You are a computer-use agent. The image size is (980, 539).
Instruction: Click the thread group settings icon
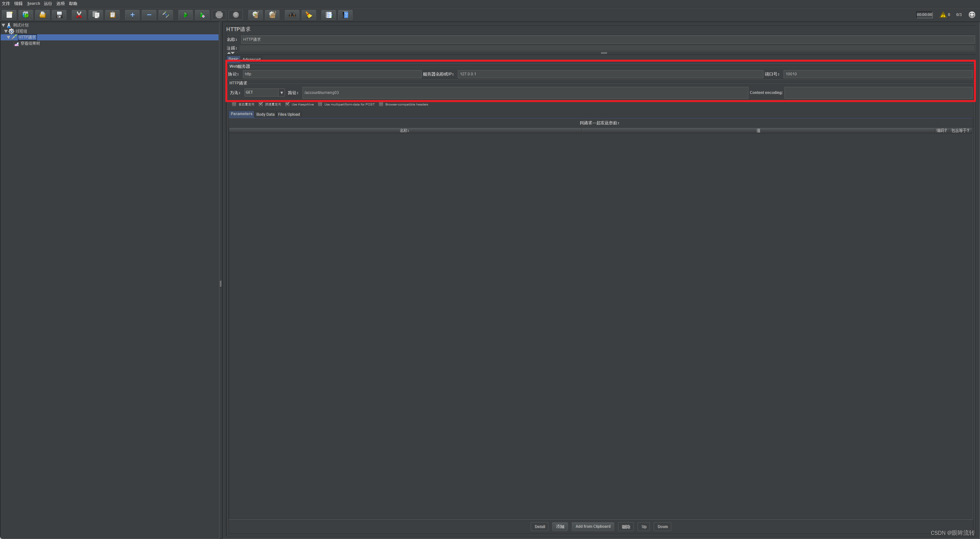(11, 30)
